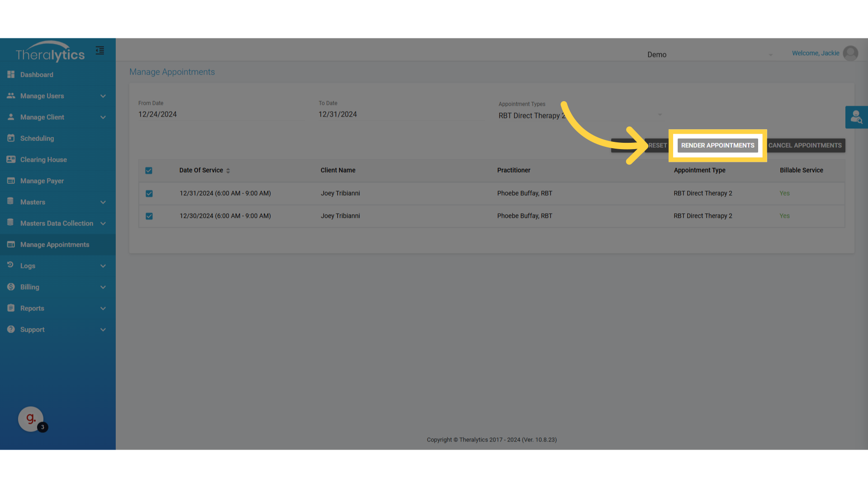
Task: Click the Cancel Appointments button
Action: [805, 145]
